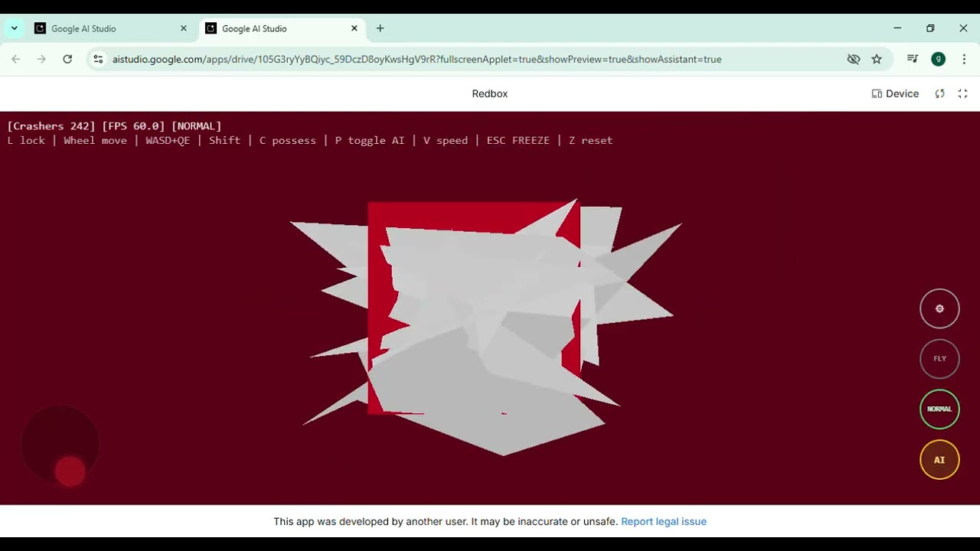Image resolution: width=980 pixels, height=551 pixels.
Task: Click the FPS 60.0 readout
Action: [133, 126]
